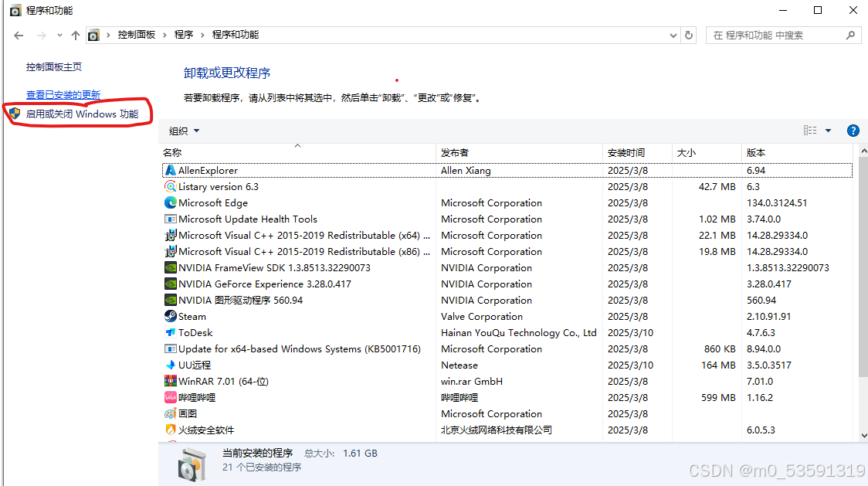
Task: Click the forward navigation arrow
Action: tap(42, 36)
